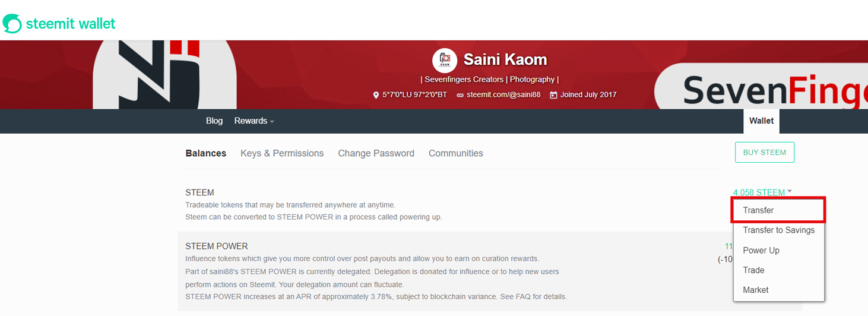This screenshot has height=316, width=868.
Task: Open the Wallet tab
Action: coord(761,121)
